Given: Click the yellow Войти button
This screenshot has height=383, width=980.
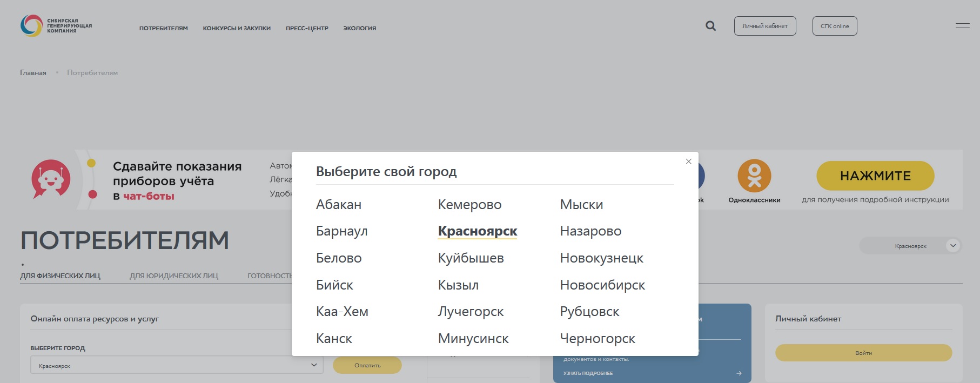Looking at the screenshot, I should (863, 353).
